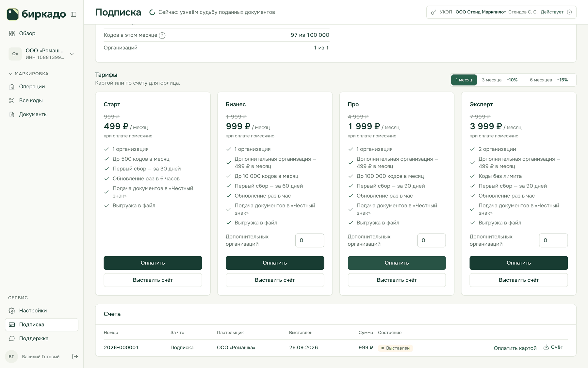
Task: Click the УКЭП key icon
Action: pos(433,12)
